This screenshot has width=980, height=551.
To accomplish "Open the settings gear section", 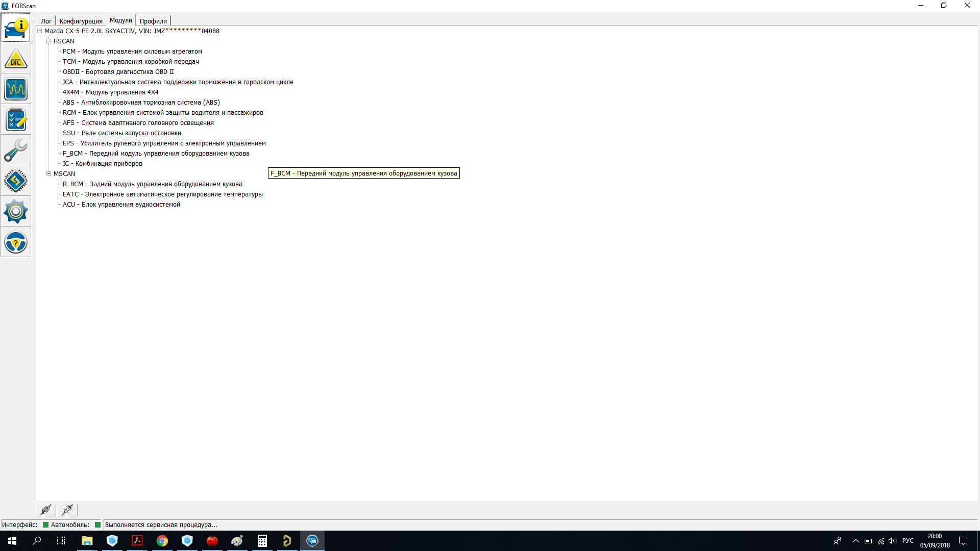I will coord(16,211).
